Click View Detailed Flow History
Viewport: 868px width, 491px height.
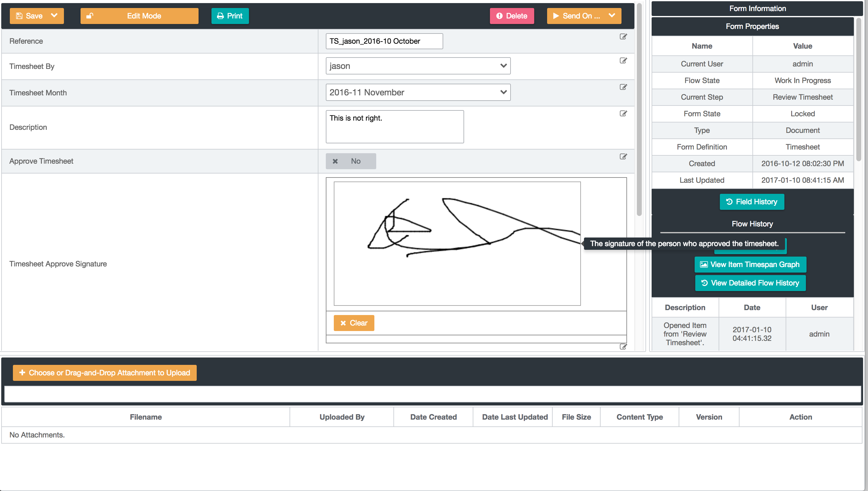point(750,283)
